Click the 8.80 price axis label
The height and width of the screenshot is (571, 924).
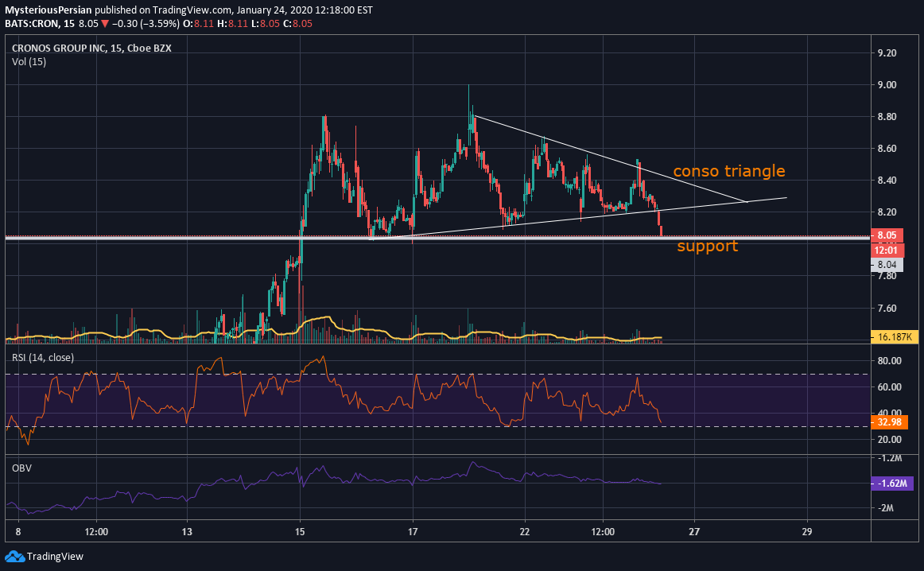click(x=887, y=117)
